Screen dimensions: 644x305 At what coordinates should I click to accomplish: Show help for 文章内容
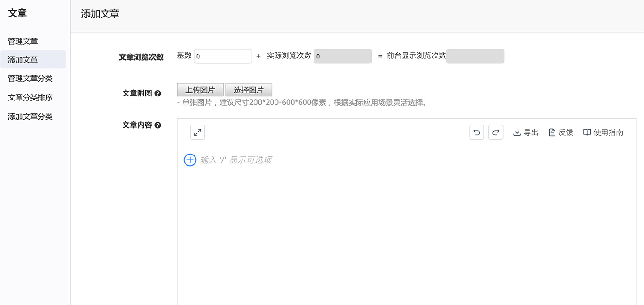tap(157, 125)
